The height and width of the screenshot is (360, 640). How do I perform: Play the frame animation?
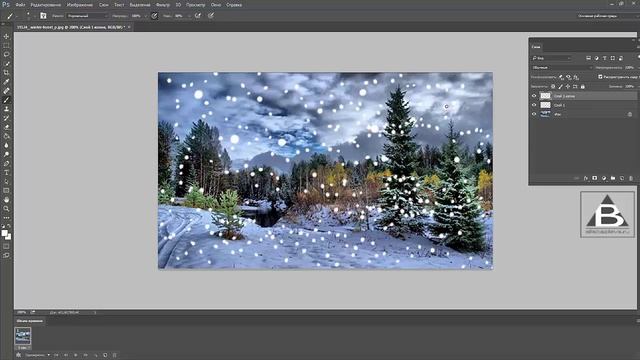click(76, 355)
